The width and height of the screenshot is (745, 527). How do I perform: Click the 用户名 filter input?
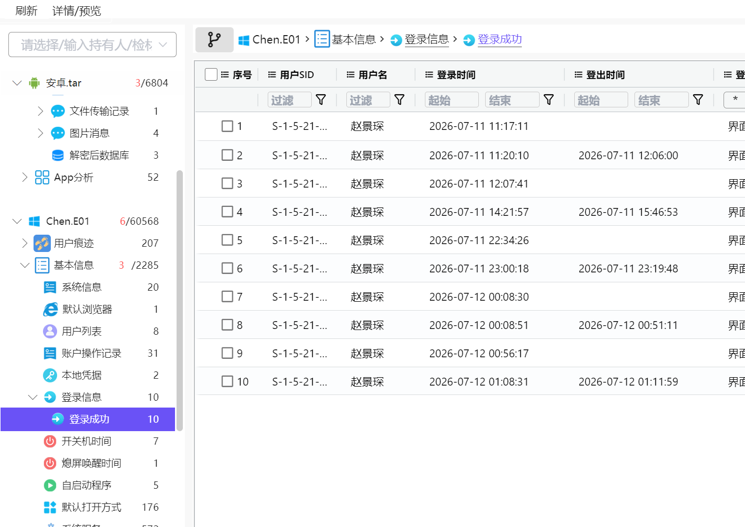pyautogui.click(x=368, y=100)
